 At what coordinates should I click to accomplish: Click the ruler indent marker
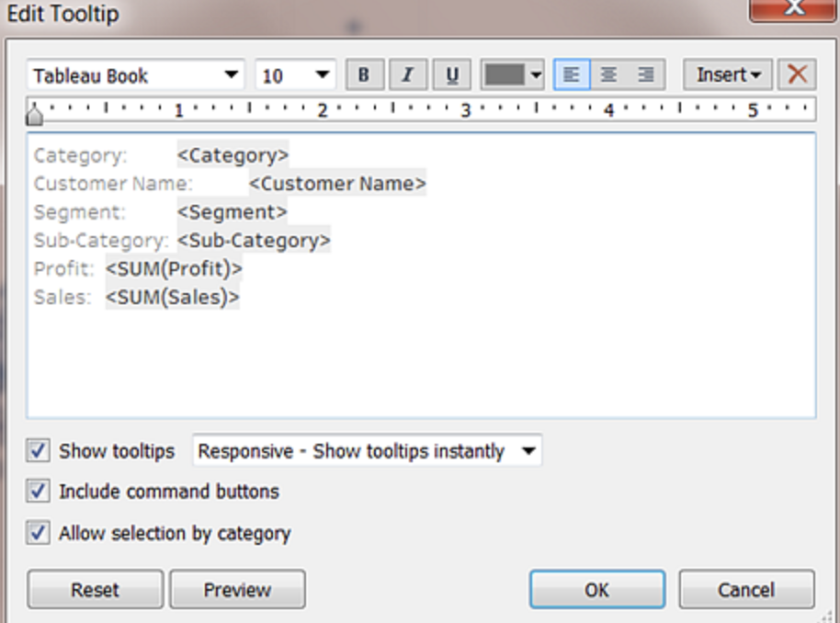[35, 114]
